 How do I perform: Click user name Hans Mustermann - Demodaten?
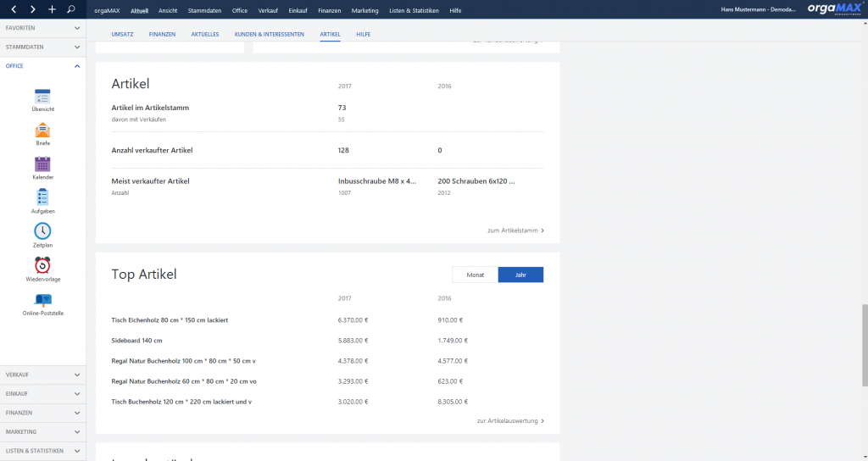pos(758,9)
